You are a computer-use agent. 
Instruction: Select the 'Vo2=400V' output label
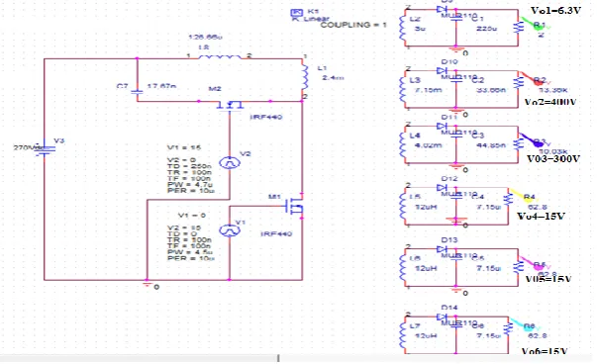[x=550, y=102]
